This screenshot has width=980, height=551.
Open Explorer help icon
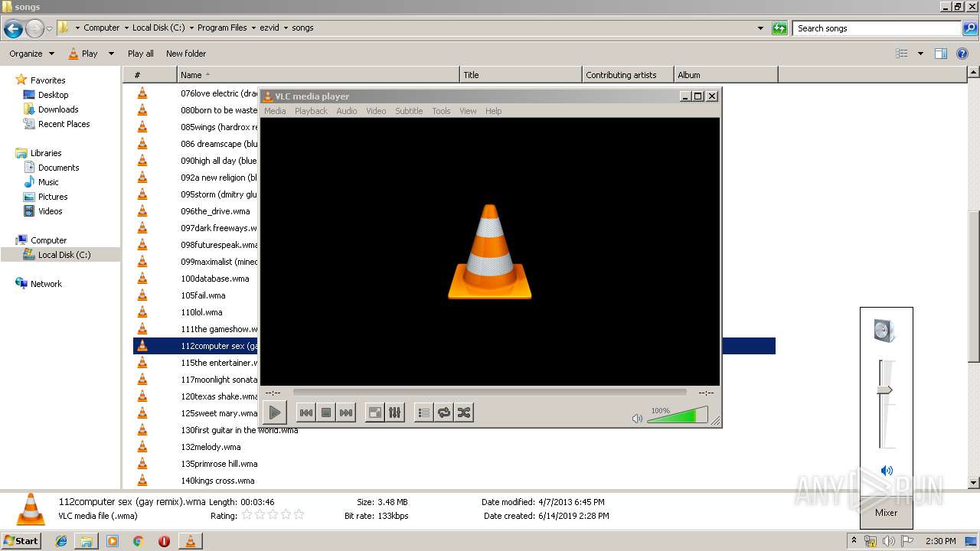coord(962,54)
